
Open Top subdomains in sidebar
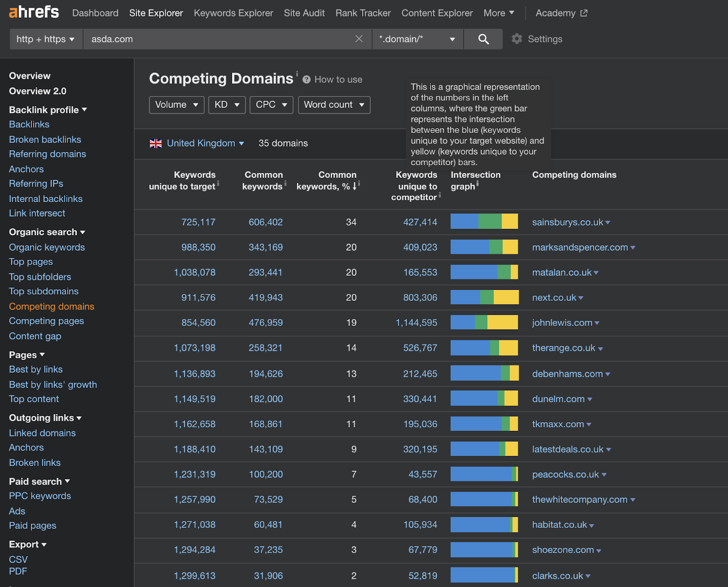click(44, 292)
